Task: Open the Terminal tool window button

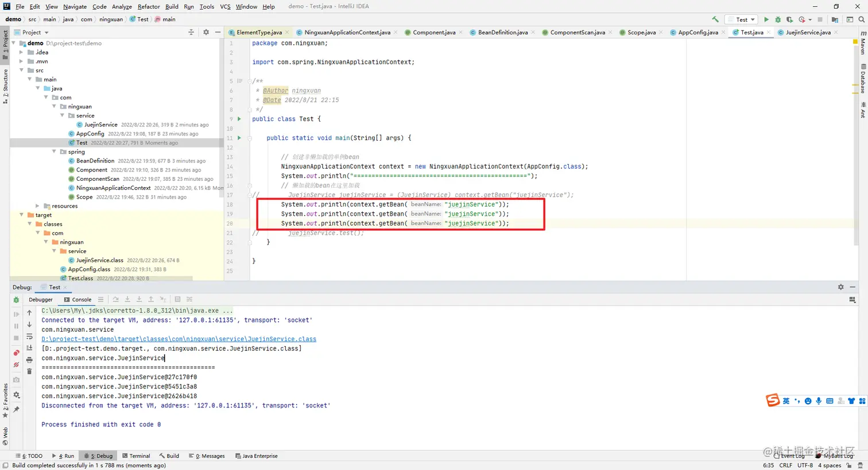Action: (136, 456)
